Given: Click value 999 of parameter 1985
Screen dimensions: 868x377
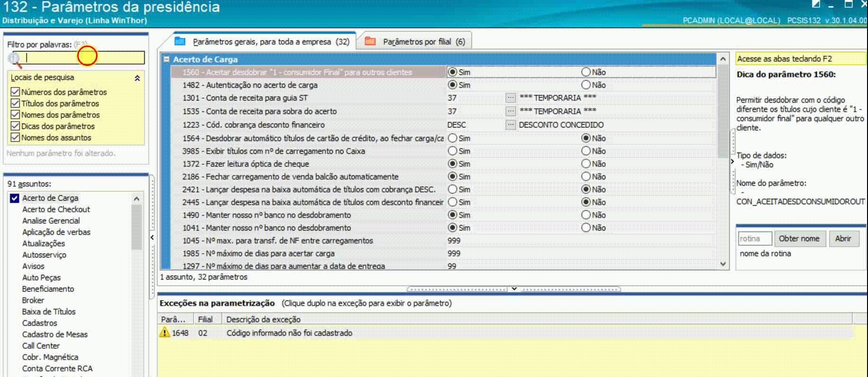Looking at the screenshot, I should click(x=454, y=253).
